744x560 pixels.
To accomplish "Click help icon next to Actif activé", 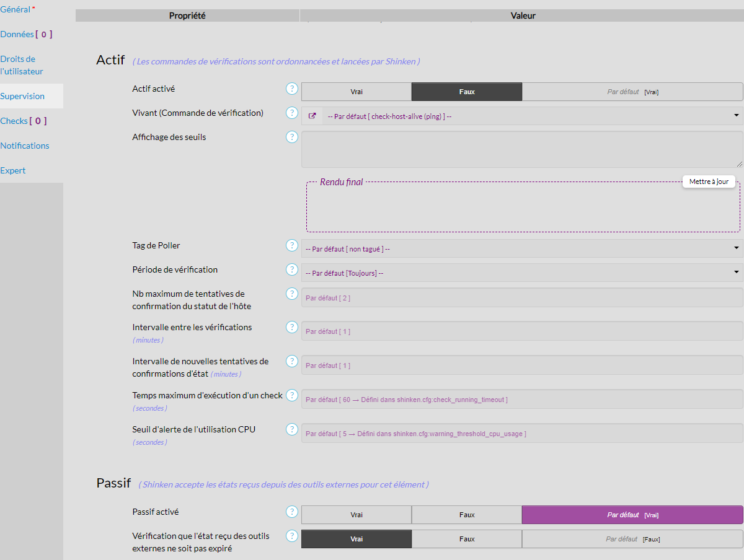I will tap(292, 89).
